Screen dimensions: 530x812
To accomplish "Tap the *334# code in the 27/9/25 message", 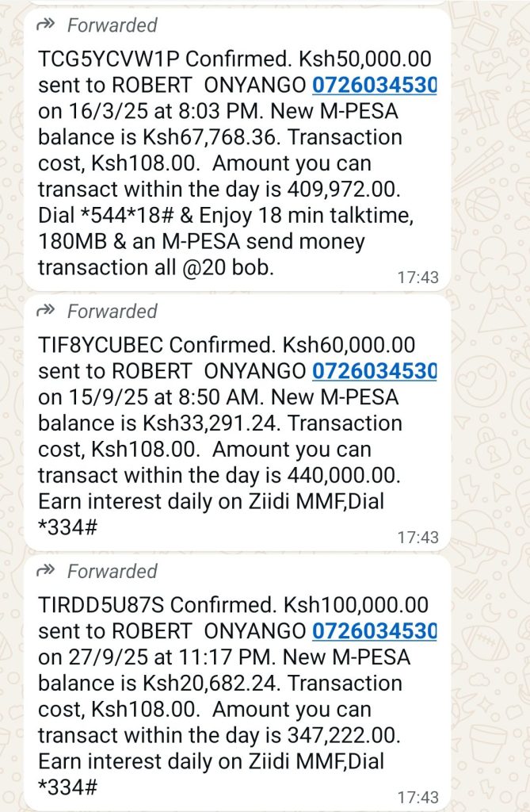I will point(67,787).
